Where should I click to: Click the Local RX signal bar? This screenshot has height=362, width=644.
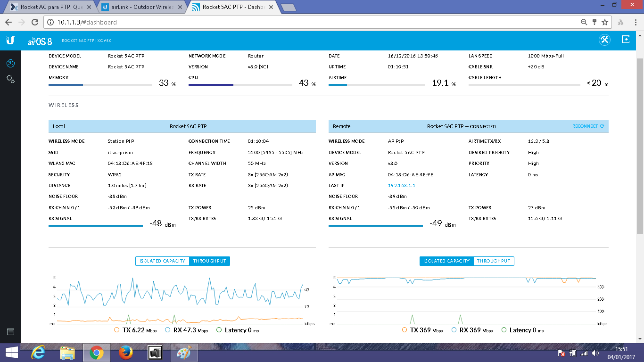pos(96,226)
